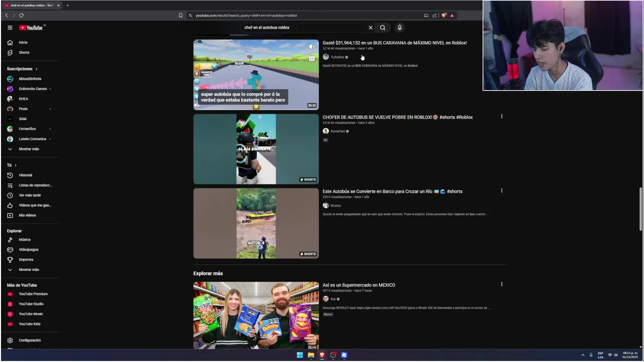
Task: Open options menu for Este Autobús se Convierte video
Action: pos(502,191)
